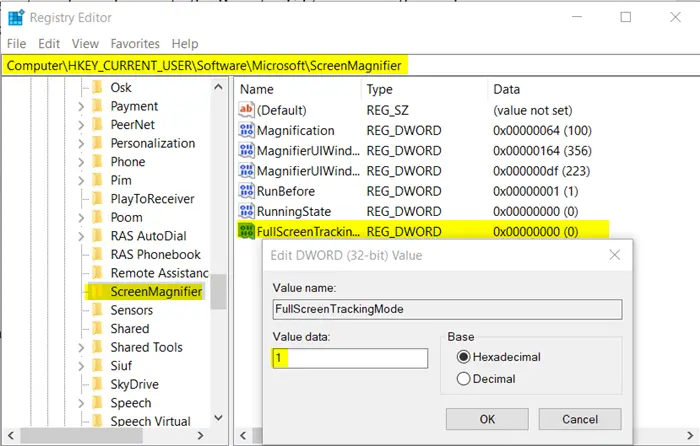Viewport: 700px width, 446px height.
Task: Click tree pane scroll up arrow
Action: pyautogui.click(x=218, y=87)
